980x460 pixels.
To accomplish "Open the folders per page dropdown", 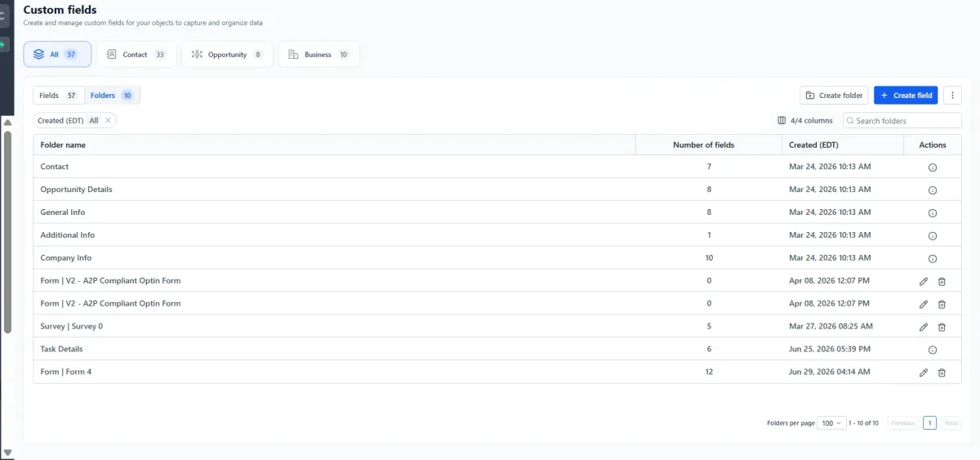I will click(x=833, y=423).
